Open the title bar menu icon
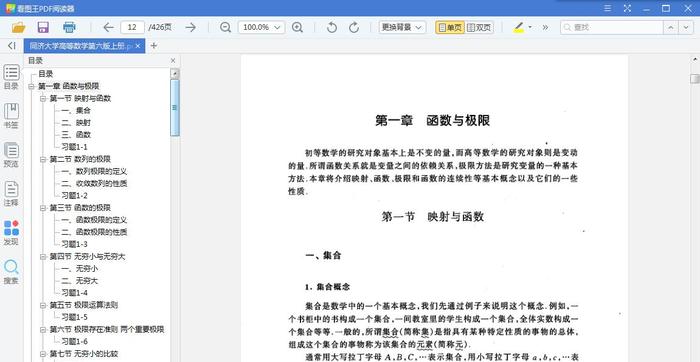This screenshot has width=700, height=362. click(608, 8)
